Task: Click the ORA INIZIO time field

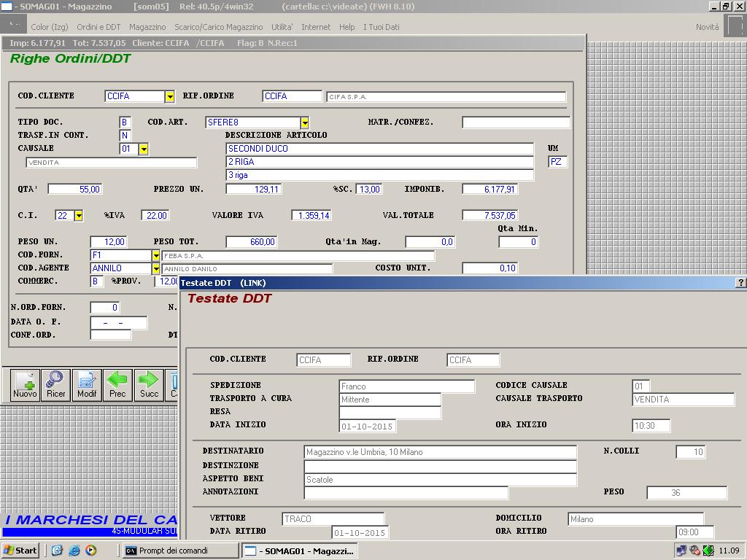Action: pyautogui.click(x=651, y=426)
